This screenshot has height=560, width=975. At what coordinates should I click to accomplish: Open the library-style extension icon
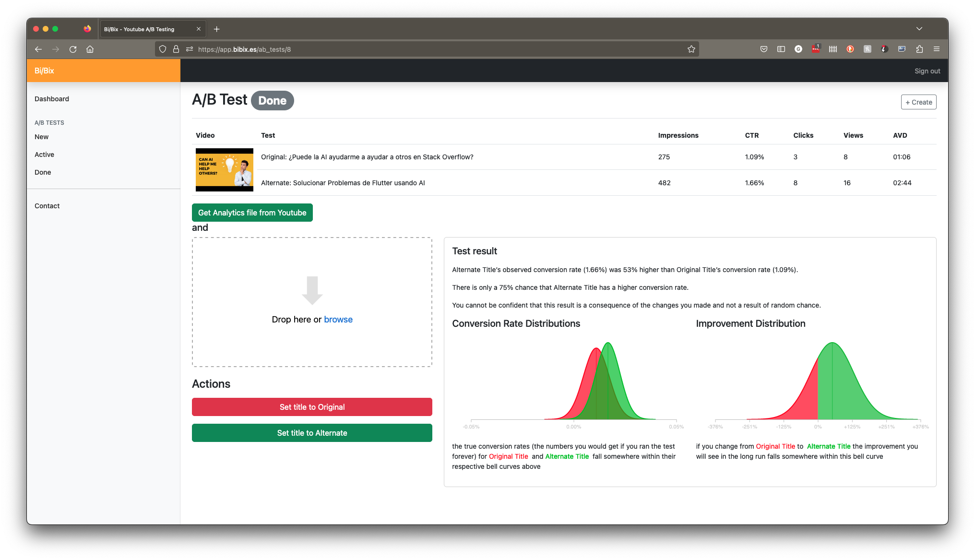coord(833,49)
